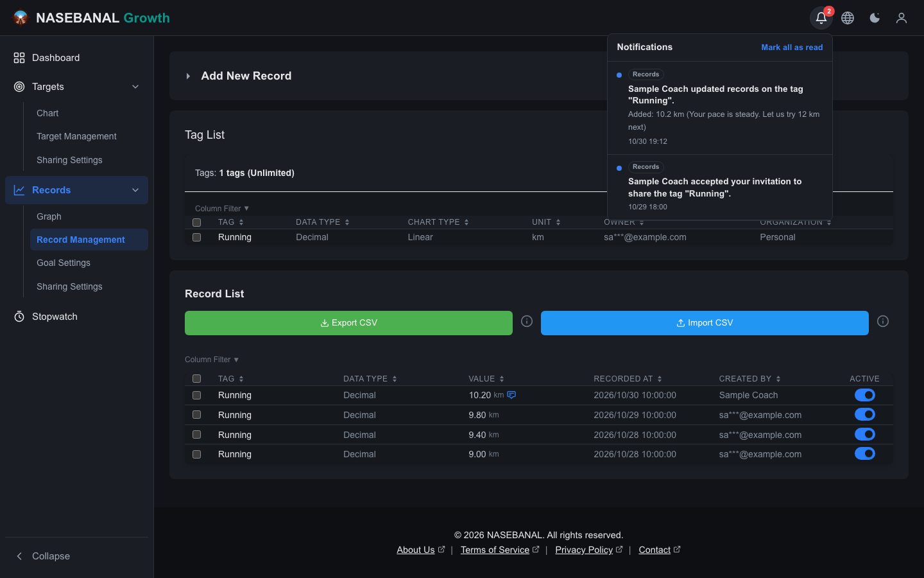
Task: Open the notification about updated Running records
Action: (720, 108)
